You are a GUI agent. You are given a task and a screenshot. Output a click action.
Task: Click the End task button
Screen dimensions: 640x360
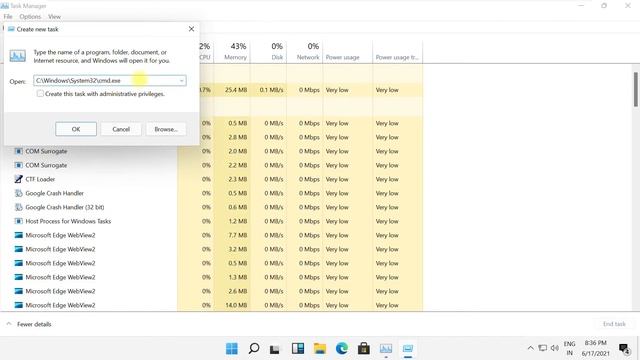pos(614,324)
